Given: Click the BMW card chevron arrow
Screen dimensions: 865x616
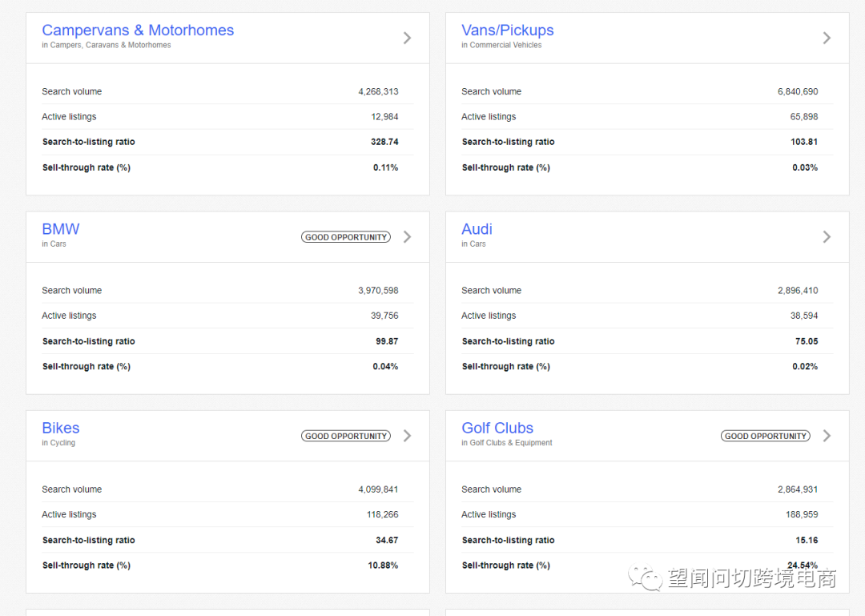Looking at the screenshot, I should 407,237.
